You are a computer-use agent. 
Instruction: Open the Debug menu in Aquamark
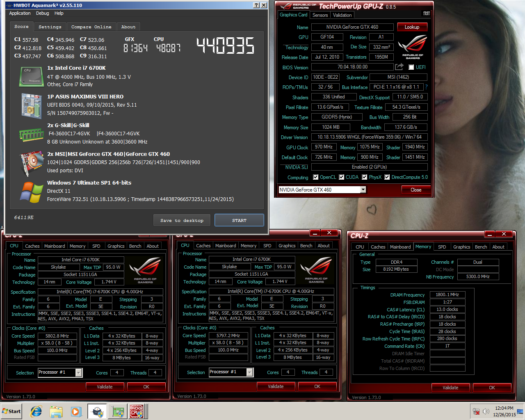[42, 13]
